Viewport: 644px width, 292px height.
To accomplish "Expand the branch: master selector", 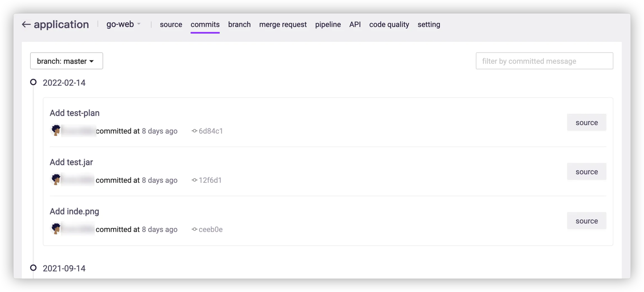I will click(67, 61).
